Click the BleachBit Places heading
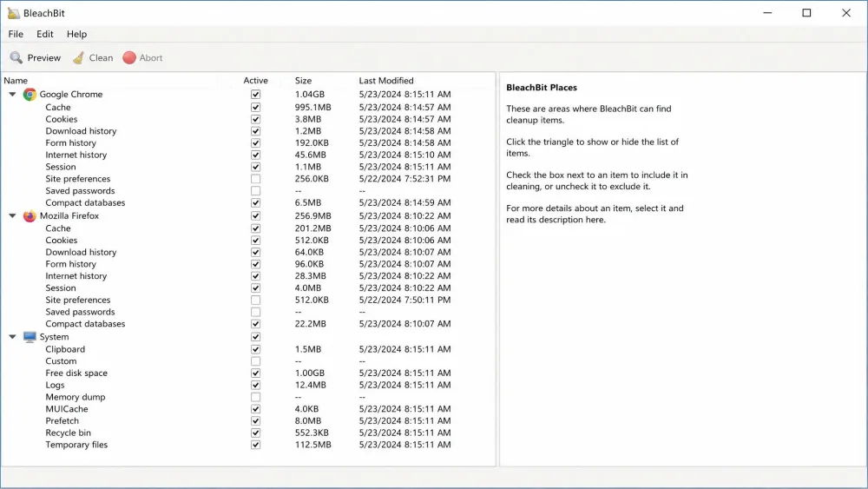The height and width of the screenshot is (489, 868). coord(542,88)
